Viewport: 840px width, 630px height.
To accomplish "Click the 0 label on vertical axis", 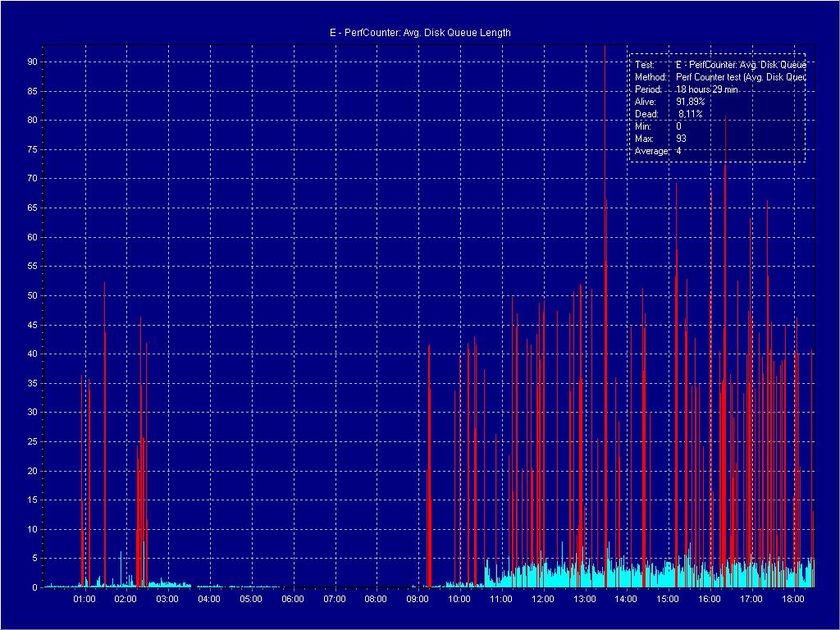I will tap(34, 587).
